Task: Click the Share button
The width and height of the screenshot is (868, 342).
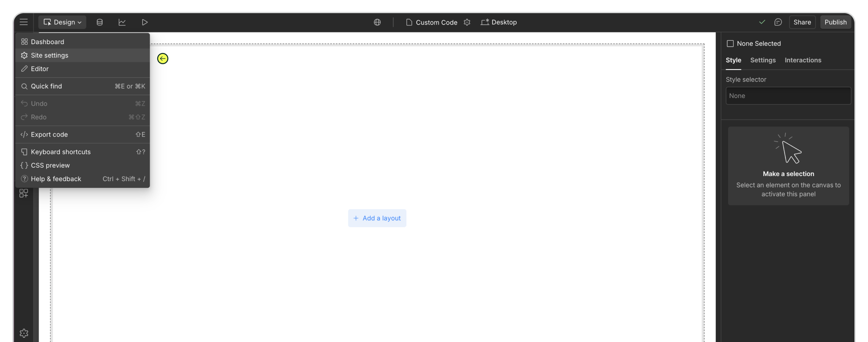Action: pyautogui.click(x=802, y=22)
